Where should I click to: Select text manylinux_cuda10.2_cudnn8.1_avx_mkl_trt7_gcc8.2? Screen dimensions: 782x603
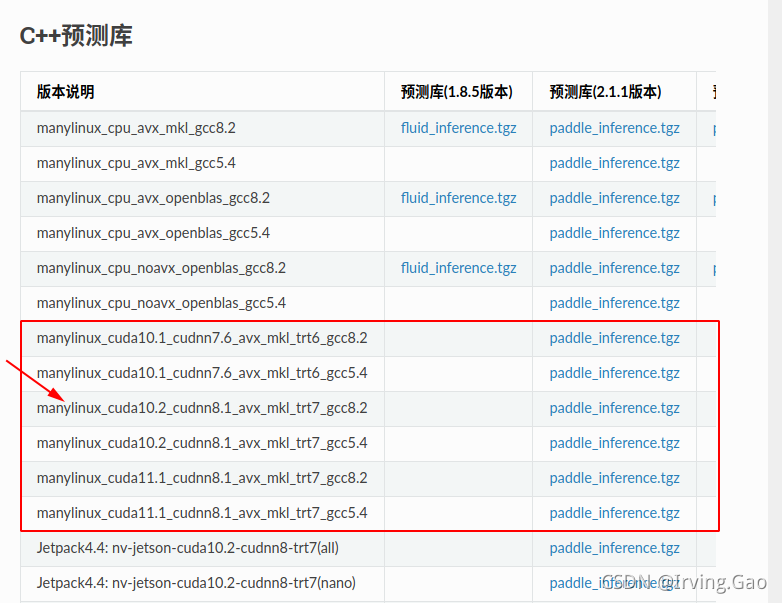pyautogui.click(x=202, y=408)
